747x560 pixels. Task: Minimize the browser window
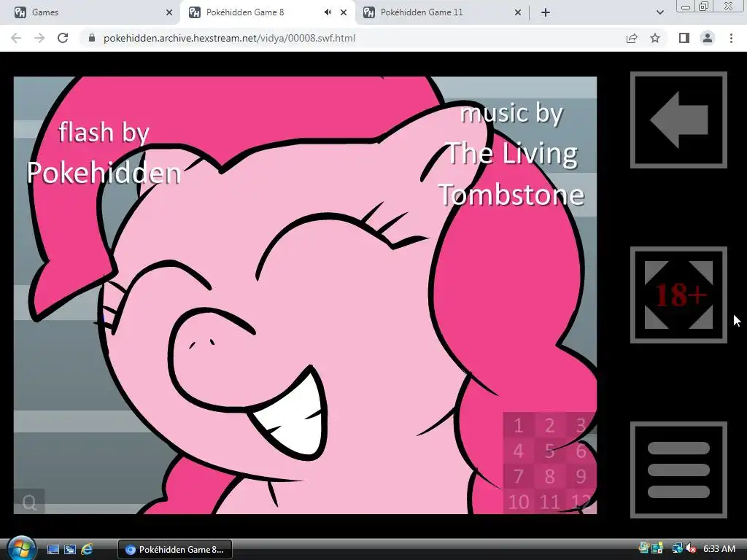pyautogui.click(x=686, y=6)
